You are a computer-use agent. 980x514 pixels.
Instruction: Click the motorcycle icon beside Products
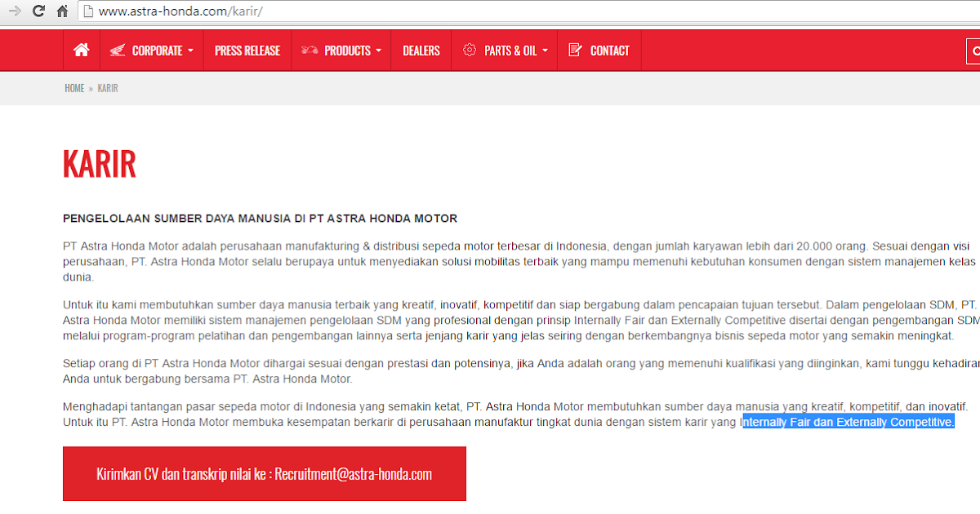click(x=310, y=51)
